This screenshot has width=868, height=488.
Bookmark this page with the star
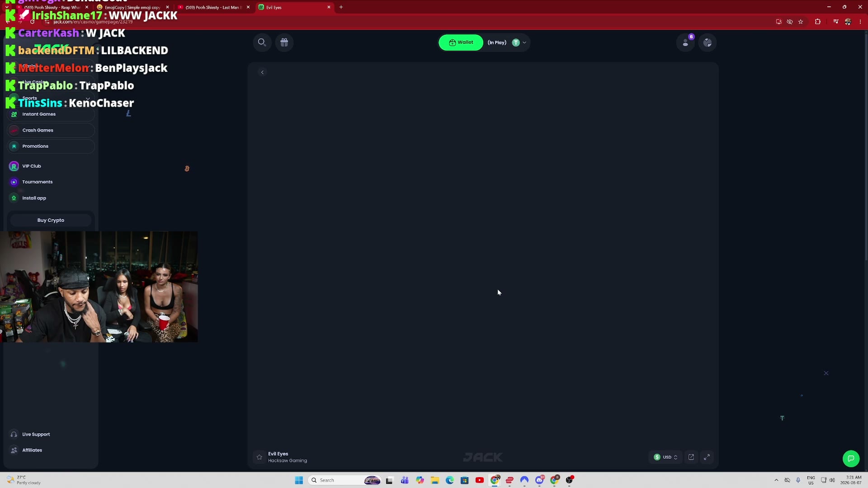pyautogui.click(x=801, y=22)
